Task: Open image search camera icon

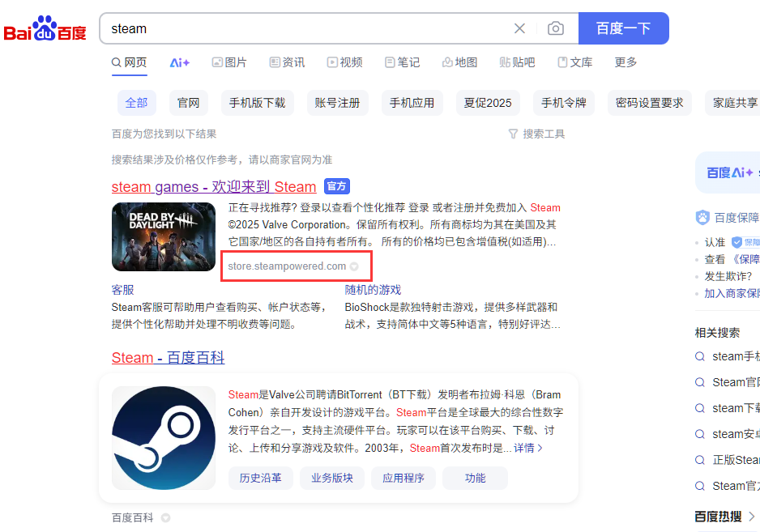Action: click(556, 28)
